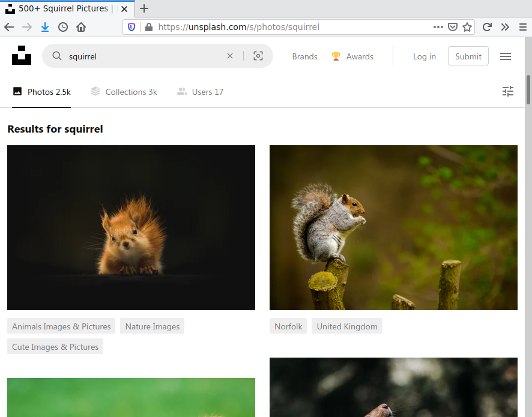Open the red squirrel photo on dark background
532x417 pixels.
131,227
